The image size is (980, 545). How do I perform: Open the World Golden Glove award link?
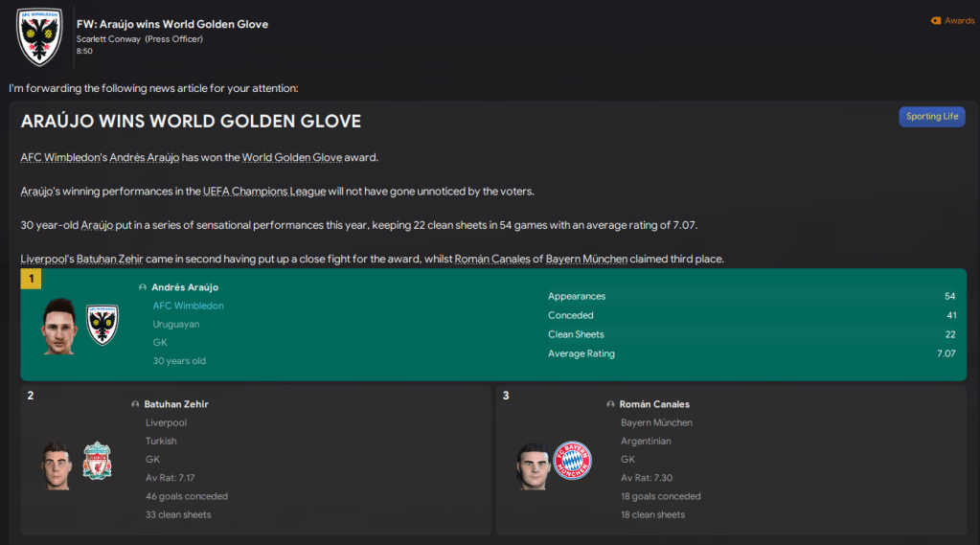286,157
